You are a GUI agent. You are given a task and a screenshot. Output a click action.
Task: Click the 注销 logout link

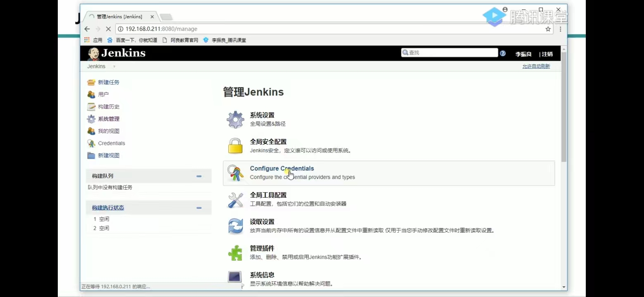pos(547,54)
